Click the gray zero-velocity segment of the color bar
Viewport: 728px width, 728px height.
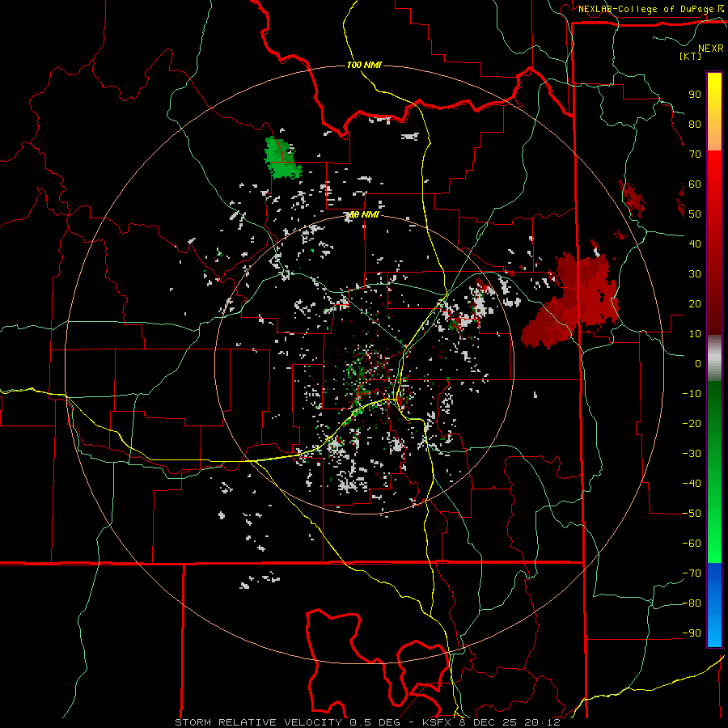click(714, 358)
